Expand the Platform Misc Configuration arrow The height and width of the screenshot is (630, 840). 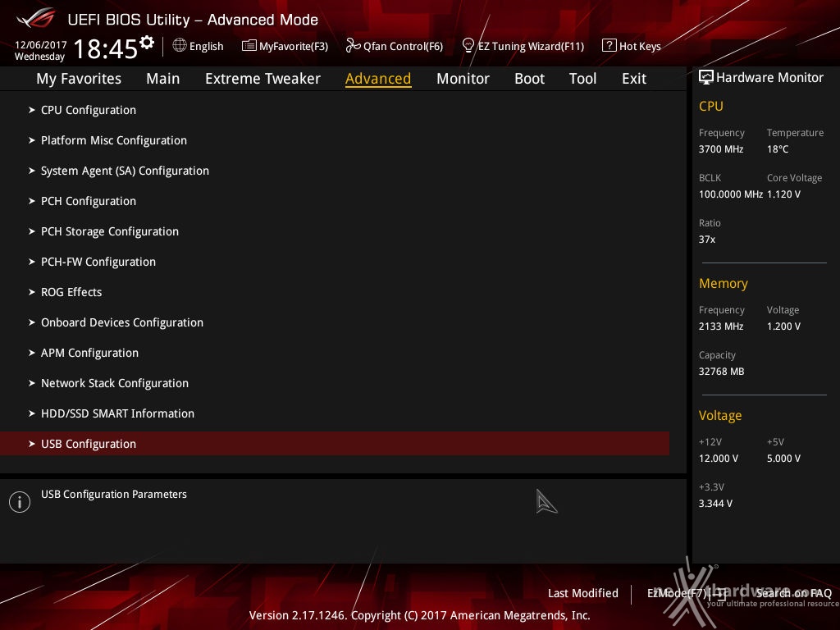[32, 140]
